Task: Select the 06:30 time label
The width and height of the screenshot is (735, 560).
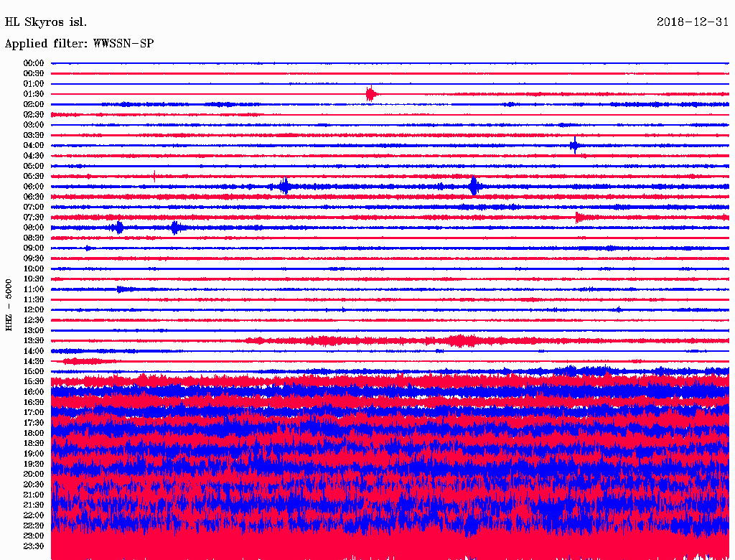Action: click(x=34, y=197)
